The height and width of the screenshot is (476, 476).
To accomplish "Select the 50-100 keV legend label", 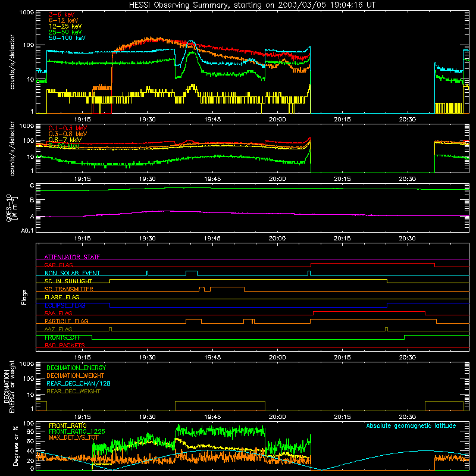I will point(67,38).
